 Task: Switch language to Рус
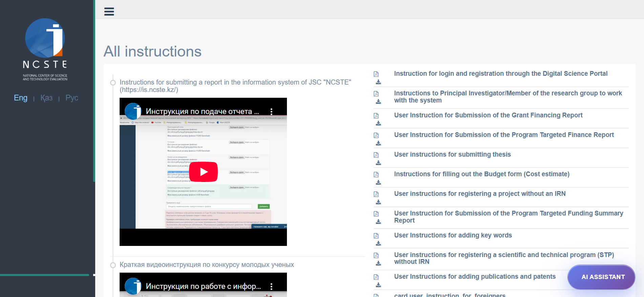[72, 98]
